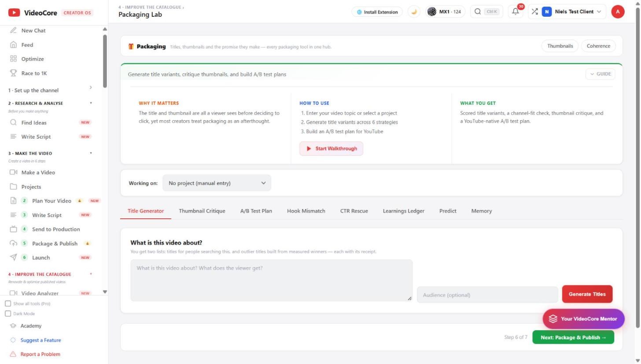Click the Academy graduation cap icon
This screenshot has height=364, width=641.
pyautogui.click(x=13, y=326)
